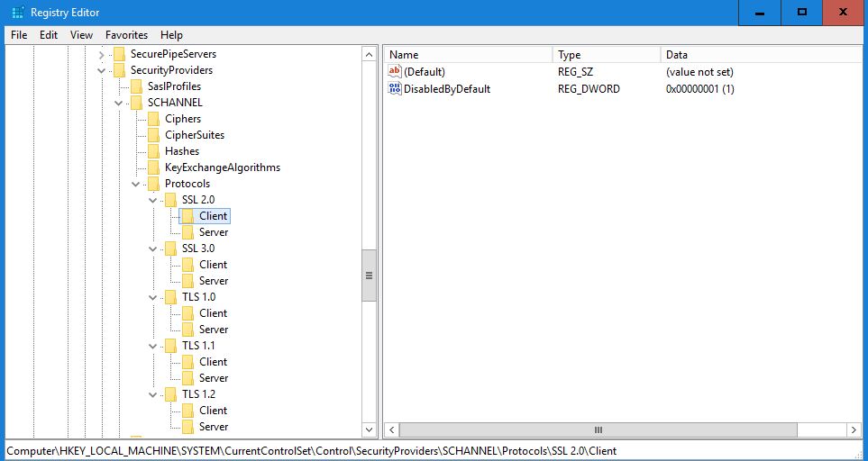Click the tree pane scroll up arrow
This screenshot has width=868, height=461.
pyautogui.click(x=370, y=55)
